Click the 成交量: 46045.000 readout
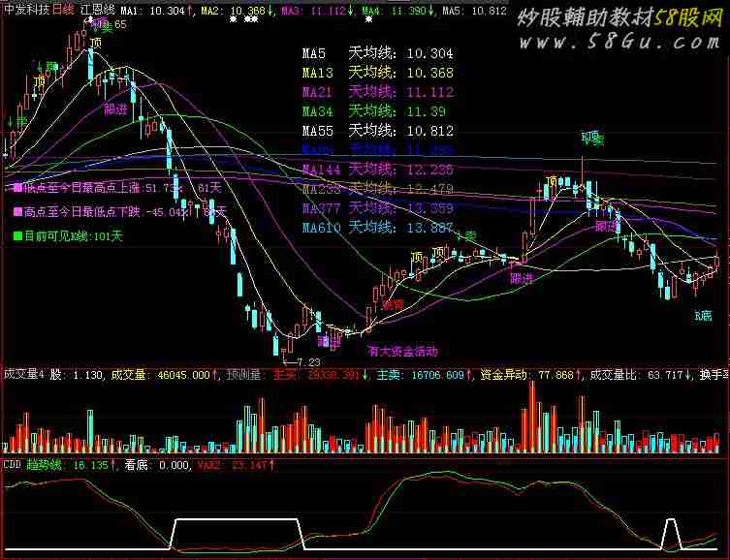Screen dimensions: 730x560 tap(165, 374)
